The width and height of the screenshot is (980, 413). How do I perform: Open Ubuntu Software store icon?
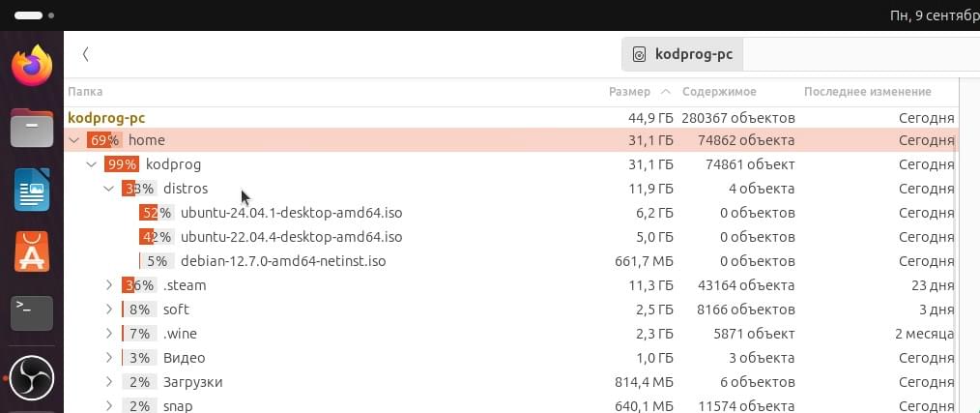(32, 251)
